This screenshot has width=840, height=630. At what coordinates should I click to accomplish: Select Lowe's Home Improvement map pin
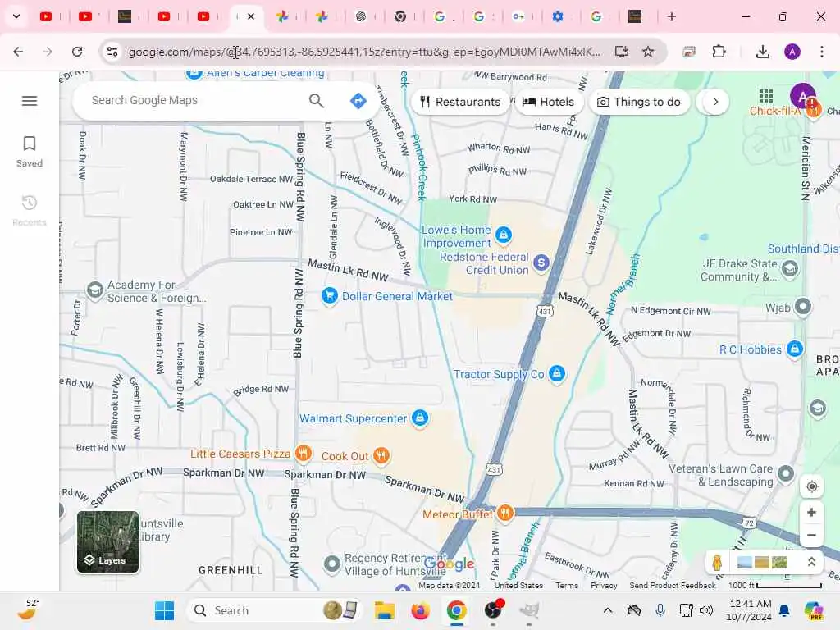(503, 235)
